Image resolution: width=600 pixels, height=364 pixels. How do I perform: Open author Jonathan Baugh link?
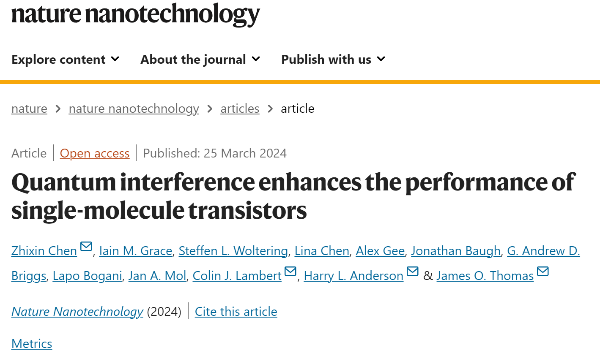456,251
